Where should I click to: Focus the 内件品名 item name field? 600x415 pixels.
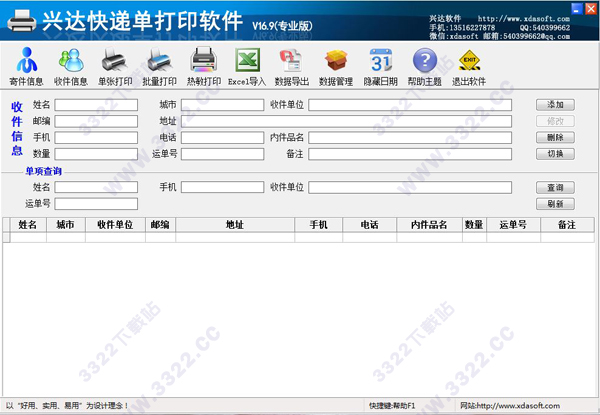coord(410,138)
